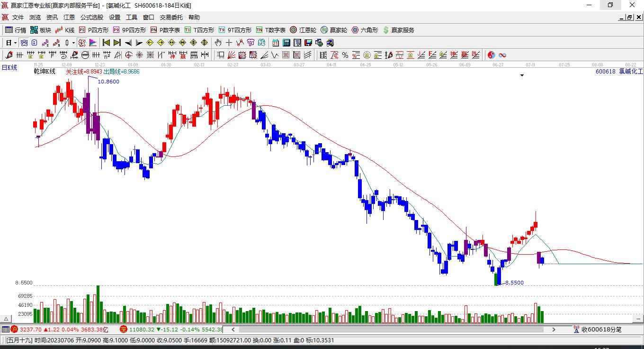
Task: Open the 设置 menu
Action: click(x=115, y=18)
